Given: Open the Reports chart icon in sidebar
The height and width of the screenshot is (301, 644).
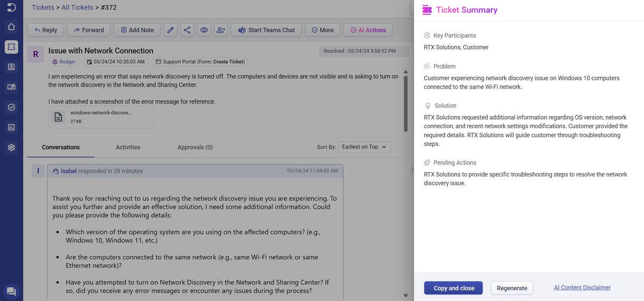Looking at the screenshot, I should click(11, 127).
